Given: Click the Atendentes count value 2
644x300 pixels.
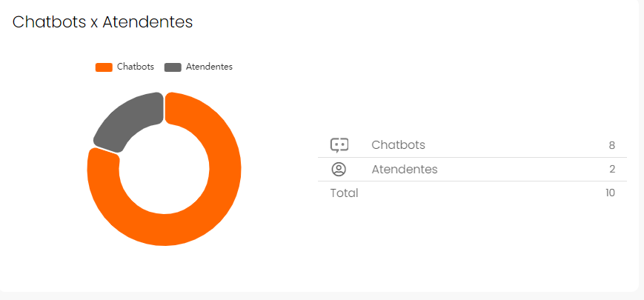Looking at the screenshot, I should [612, 170].
